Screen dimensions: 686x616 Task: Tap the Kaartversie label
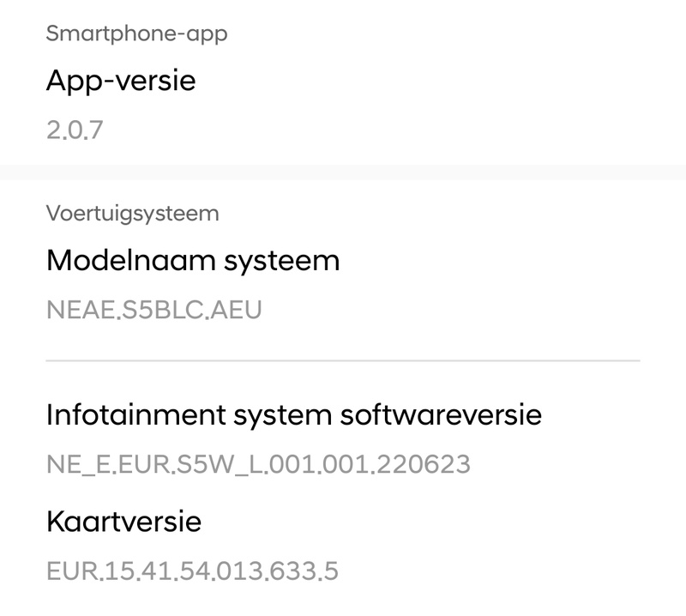pyautogui.click(x=123, y=521)
